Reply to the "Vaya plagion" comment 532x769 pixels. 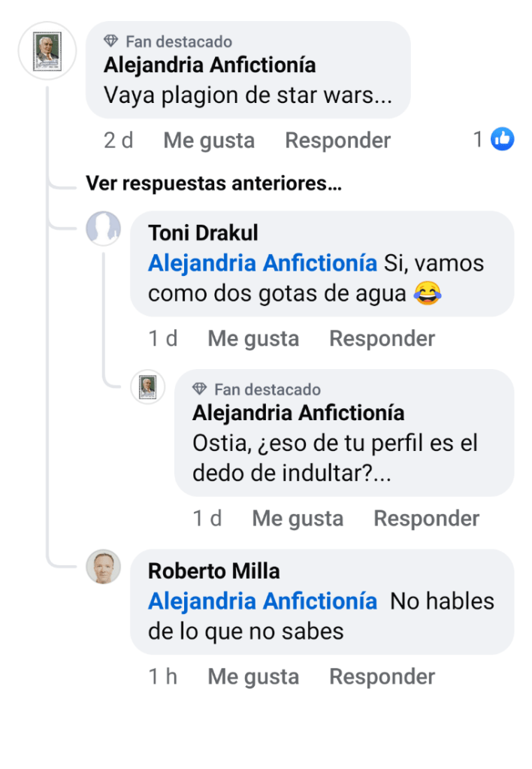(x=337, y=141)
